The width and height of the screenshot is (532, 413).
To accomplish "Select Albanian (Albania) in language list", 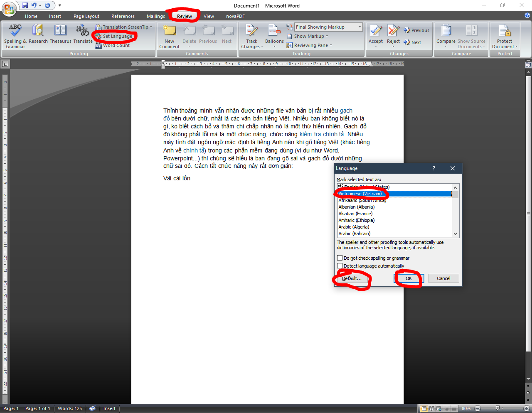I will tap(357, 207).
